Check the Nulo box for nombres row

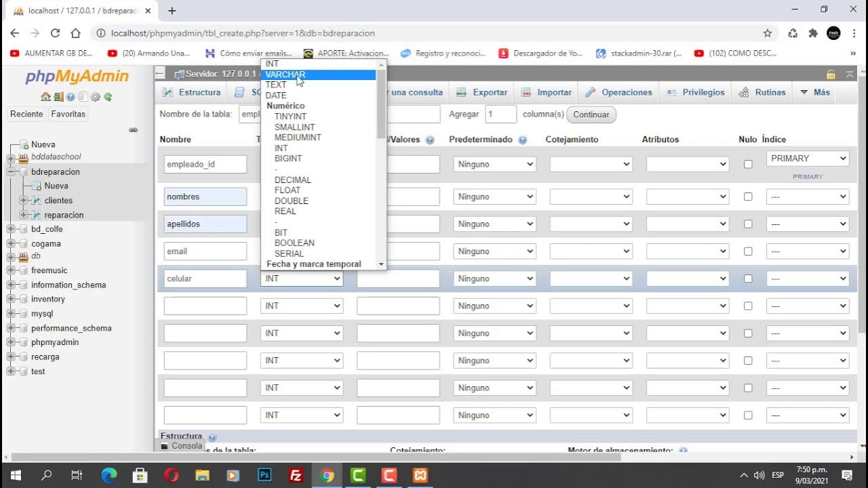point(748,197)
